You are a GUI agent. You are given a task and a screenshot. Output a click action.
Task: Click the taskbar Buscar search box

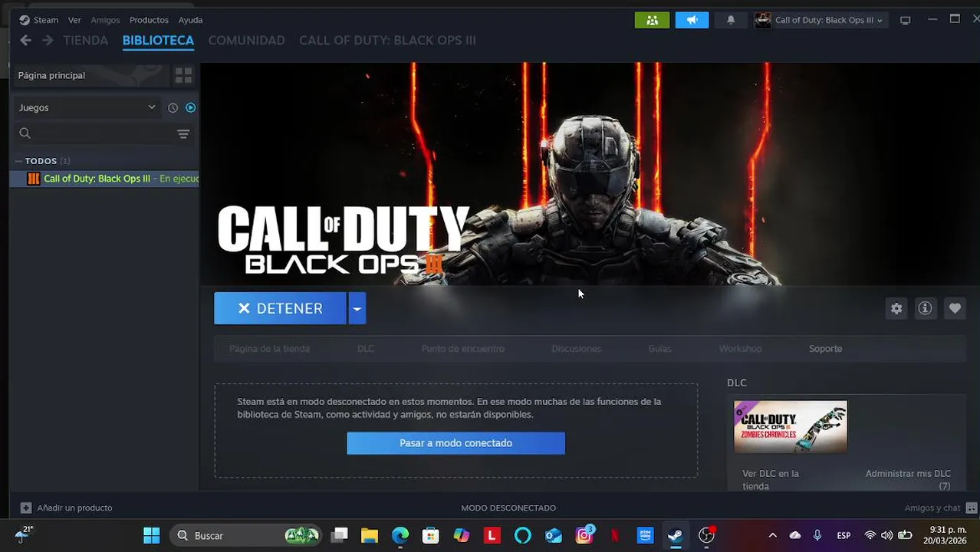click(245, 535)
